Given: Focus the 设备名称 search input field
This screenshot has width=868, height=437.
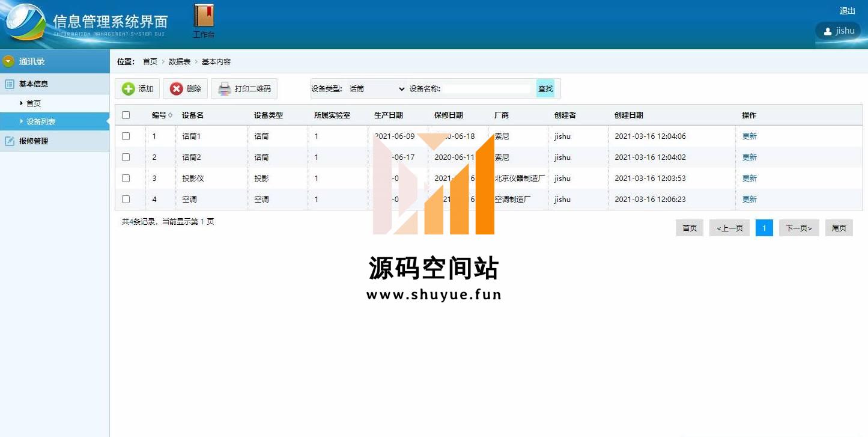Looking at the screenshot, I should [487, 89].
